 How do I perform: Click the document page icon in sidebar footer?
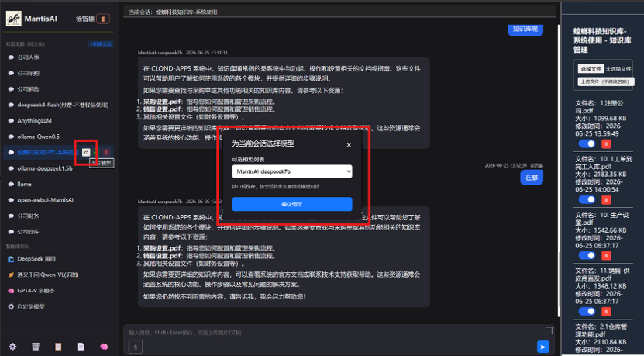coord(81,347)
